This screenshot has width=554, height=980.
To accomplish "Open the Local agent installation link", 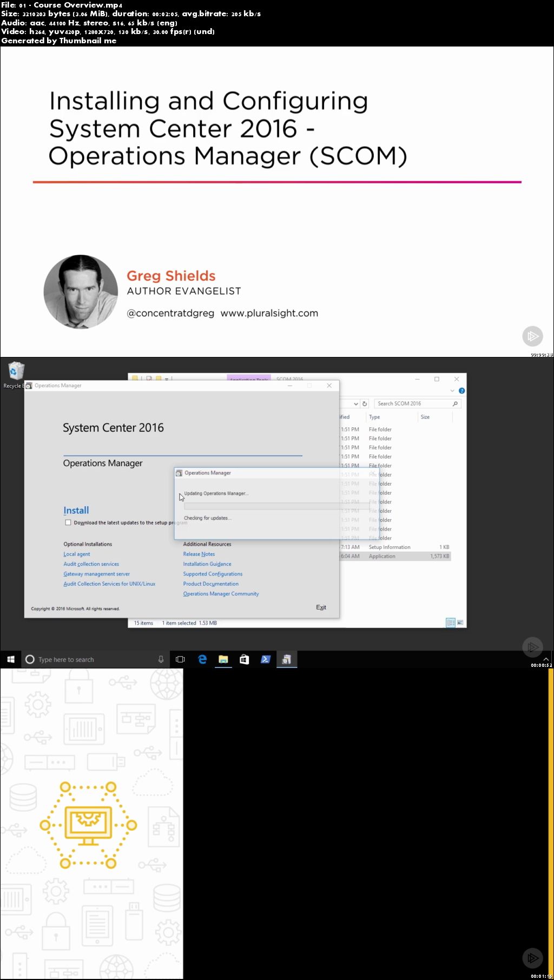I will tap(77, 554).
